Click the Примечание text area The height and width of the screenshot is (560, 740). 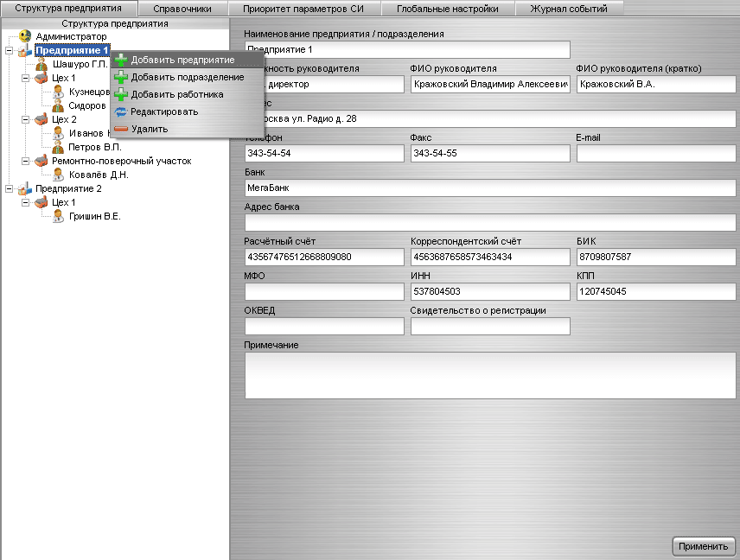(490, 375)
